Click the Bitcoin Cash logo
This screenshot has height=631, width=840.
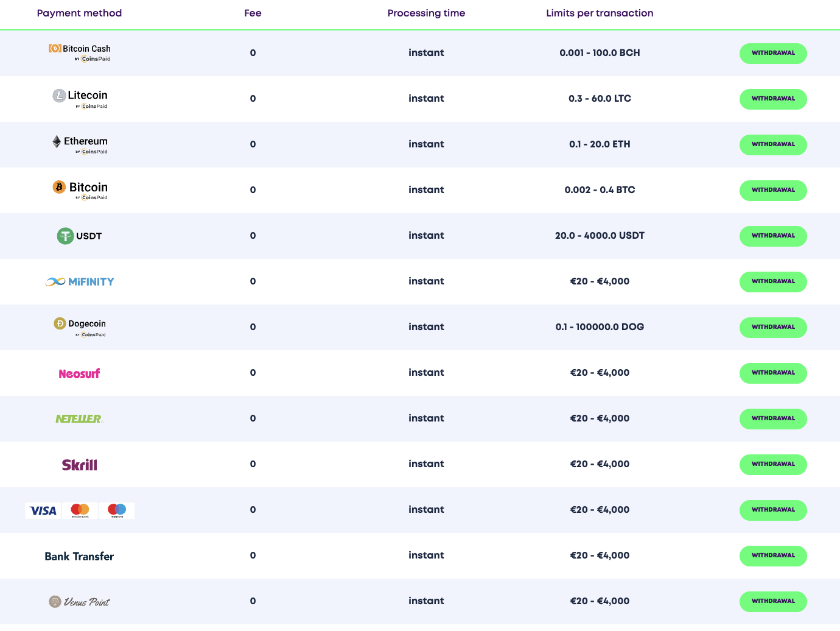click(80, 53)
